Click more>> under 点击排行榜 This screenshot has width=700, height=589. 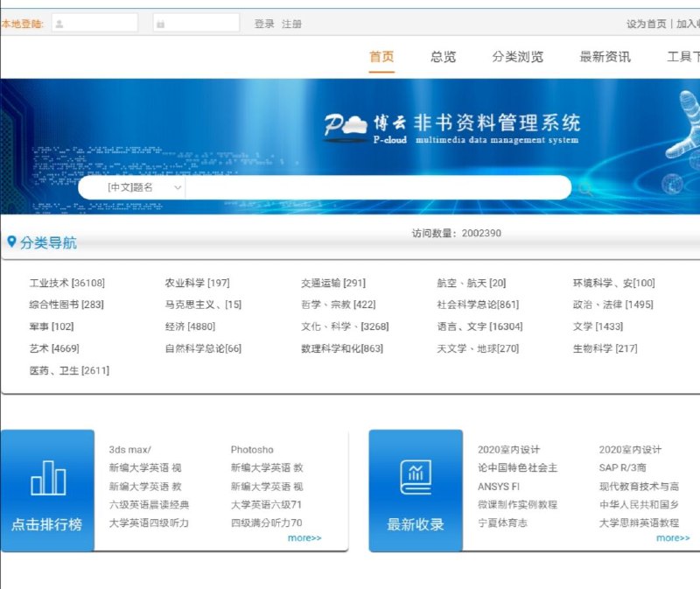(x=304, y=537)
